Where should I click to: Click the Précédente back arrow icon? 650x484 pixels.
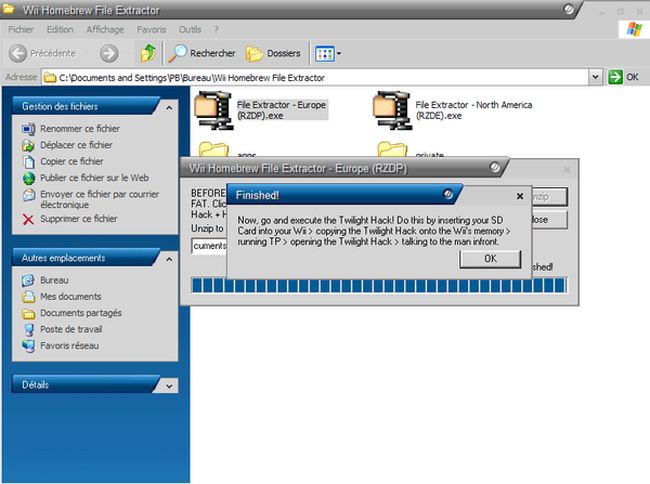[18, 53]
